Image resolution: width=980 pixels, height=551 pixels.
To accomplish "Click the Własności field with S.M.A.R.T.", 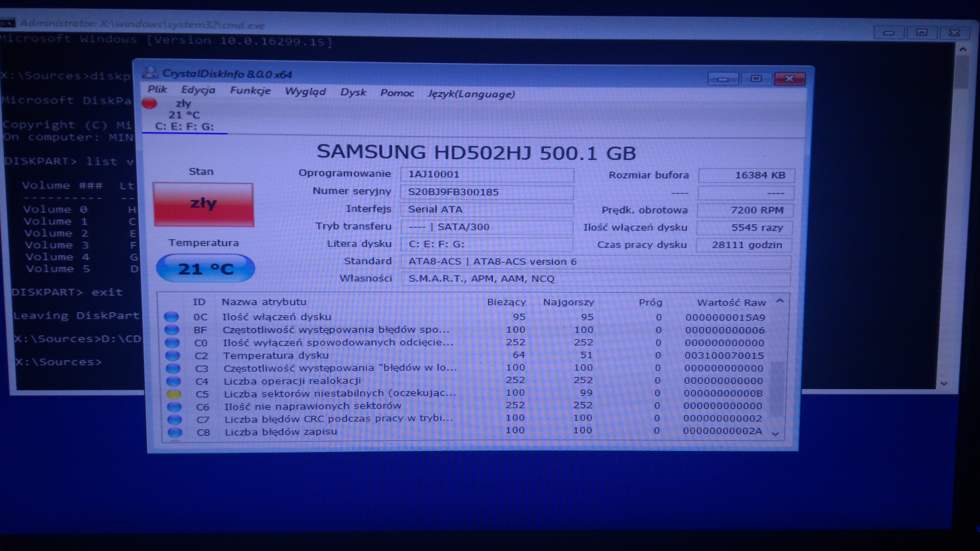I will (596, 279).
